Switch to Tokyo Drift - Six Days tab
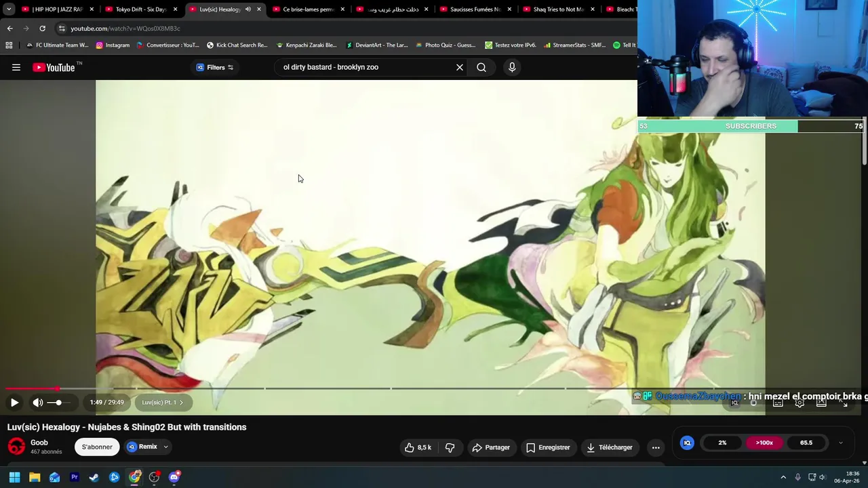868x488 pixels. point(140,9)
